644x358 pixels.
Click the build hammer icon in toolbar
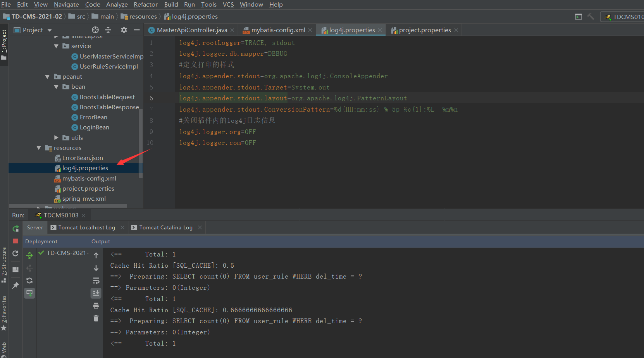(x=591, y=17)
